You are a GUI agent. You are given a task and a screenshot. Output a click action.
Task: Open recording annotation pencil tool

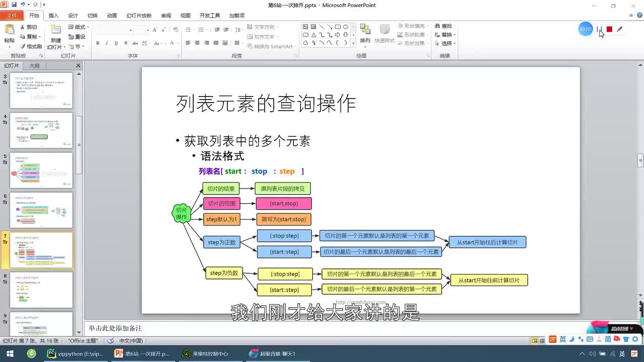[x=620, y=29]
